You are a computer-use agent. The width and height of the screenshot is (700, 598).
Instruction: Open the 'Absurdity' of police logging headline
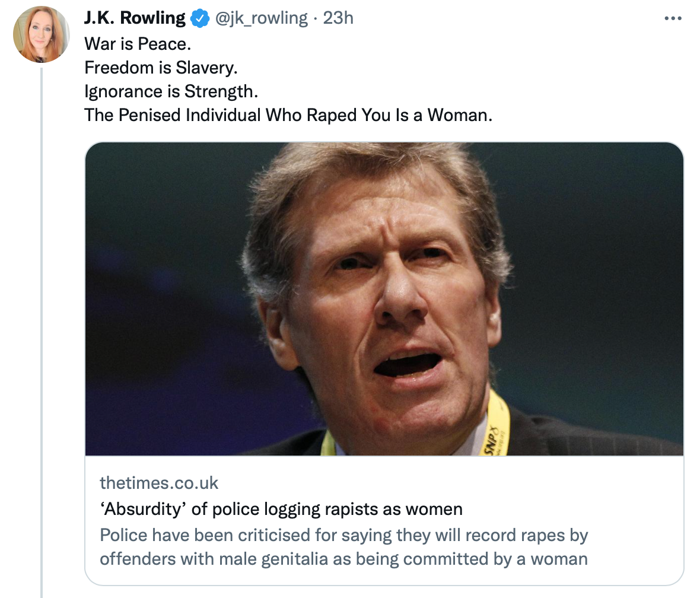(281, 509)
